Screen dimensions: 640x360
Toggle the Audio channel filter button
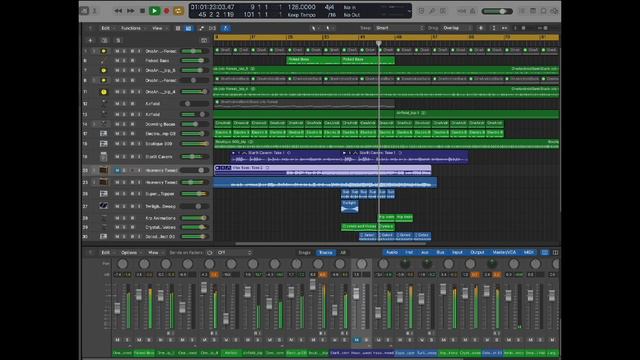(392, 253)
